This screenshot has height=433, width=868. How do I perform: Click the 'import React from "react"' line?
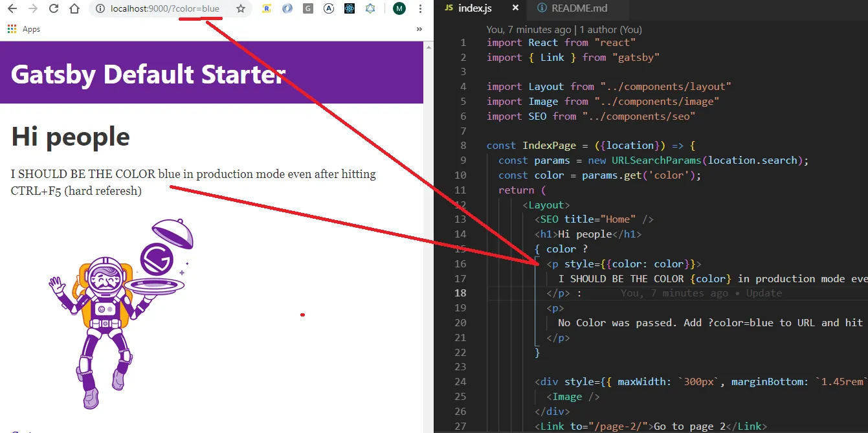pyautogui.click(x=561, y=43)
